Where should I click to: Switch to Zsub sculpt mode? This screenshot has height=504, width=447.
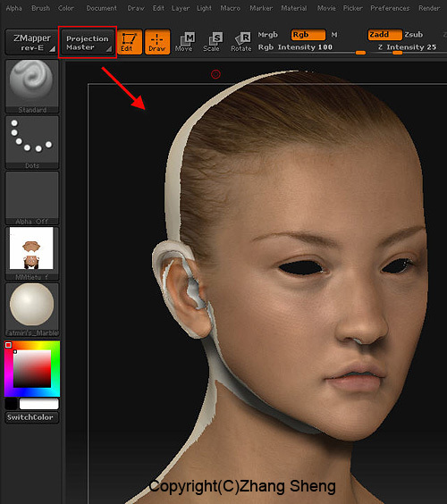[414, 35]
